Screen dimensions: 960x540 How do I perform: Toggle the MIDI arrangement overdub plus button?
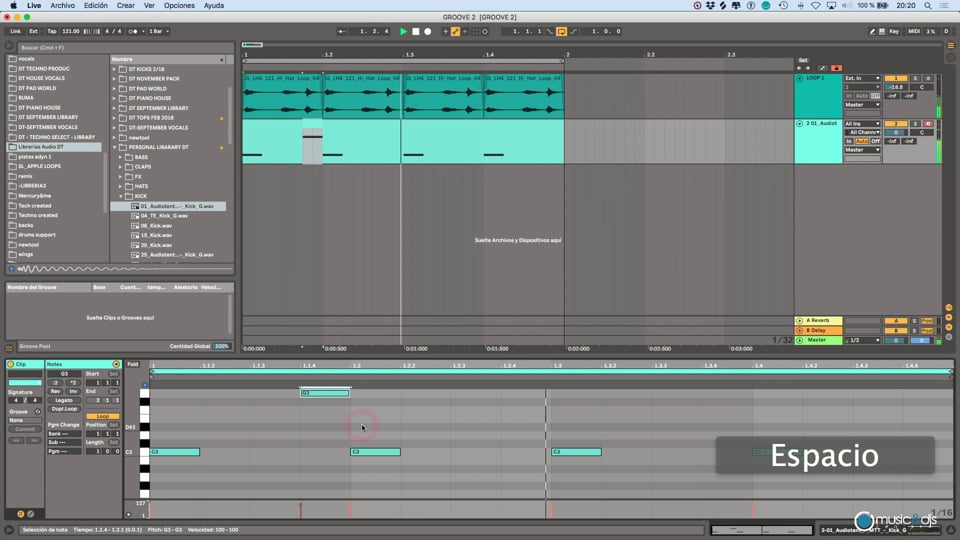point(446,31)
